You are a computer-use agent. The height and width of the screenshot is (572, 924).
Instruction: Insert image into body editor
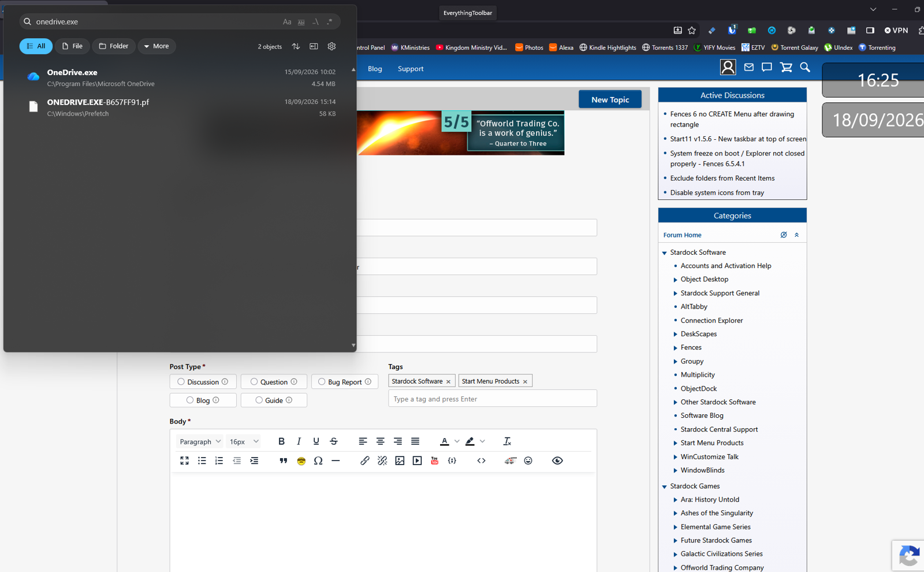400,460
